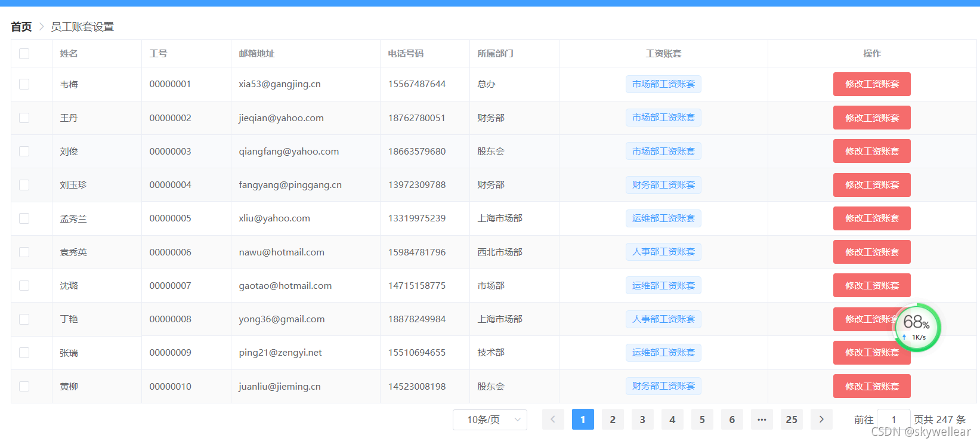Image resolution: width=980 pixels, height=444 pixels.
Task: Click the 员工账套设置 breadcrumb item
Action: 82,27
